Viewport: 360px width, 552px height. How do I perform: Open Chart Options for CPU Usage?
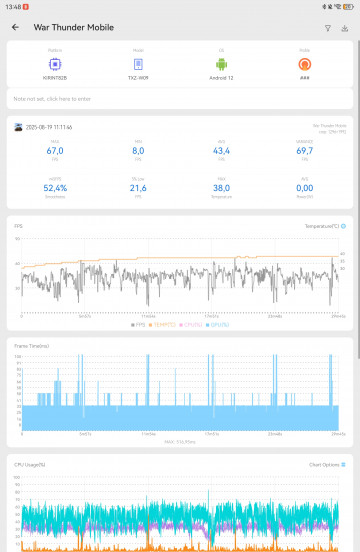point(327,465)
